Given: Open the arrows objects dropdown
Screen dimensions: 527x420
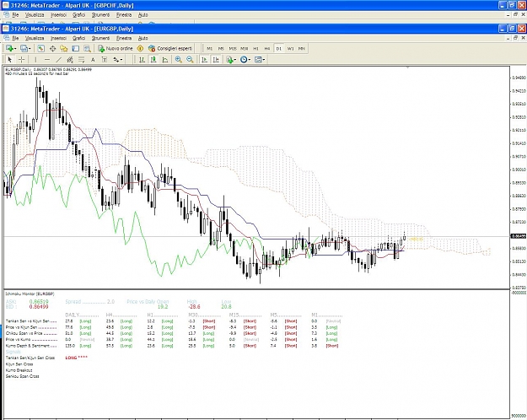Looking at the screenshot, I should [x=118, y=60].
